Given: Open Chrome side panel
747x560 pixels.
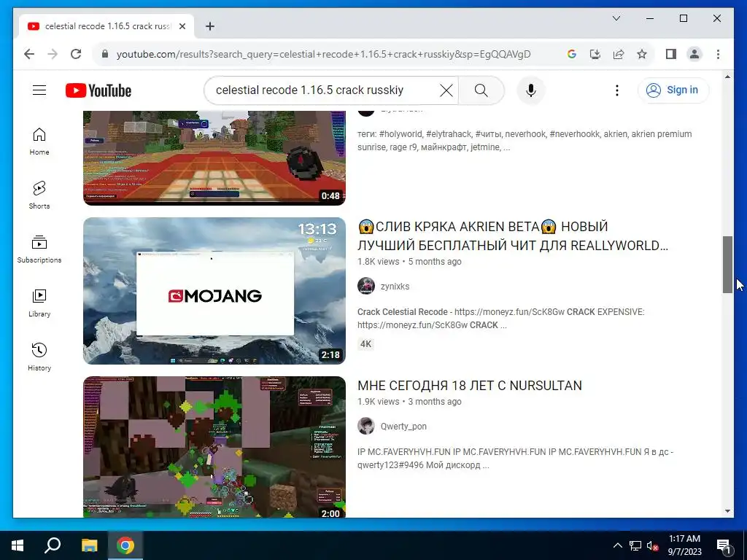Looking at the screenshot, I should click(x=671, y=54).
